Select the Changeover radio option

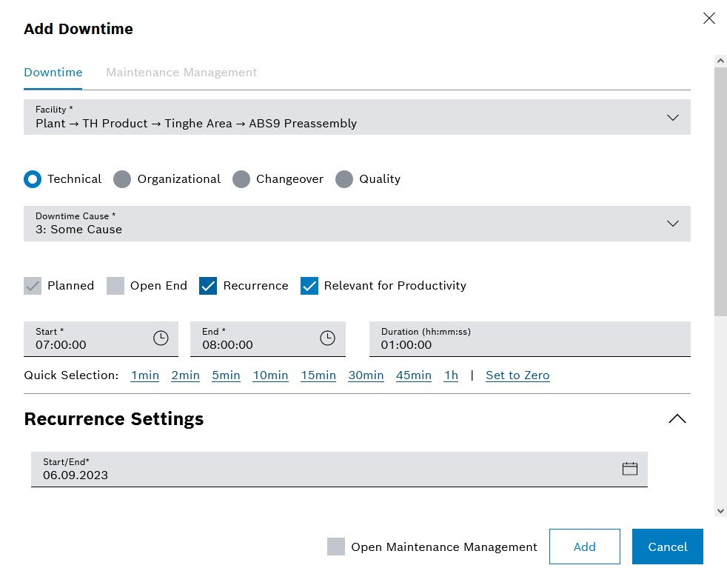click(241, 179)
